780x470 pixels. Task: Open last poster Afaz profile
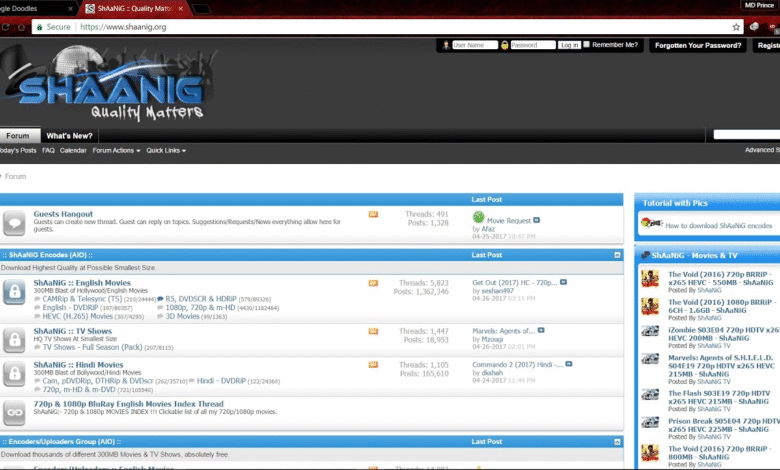click(x=488, y=229)
